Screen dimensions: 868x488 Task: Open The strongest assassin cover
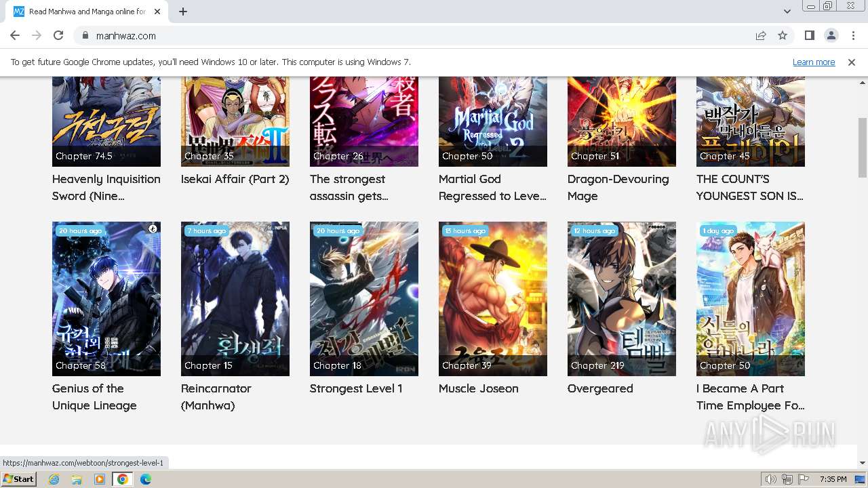point(364,121)
